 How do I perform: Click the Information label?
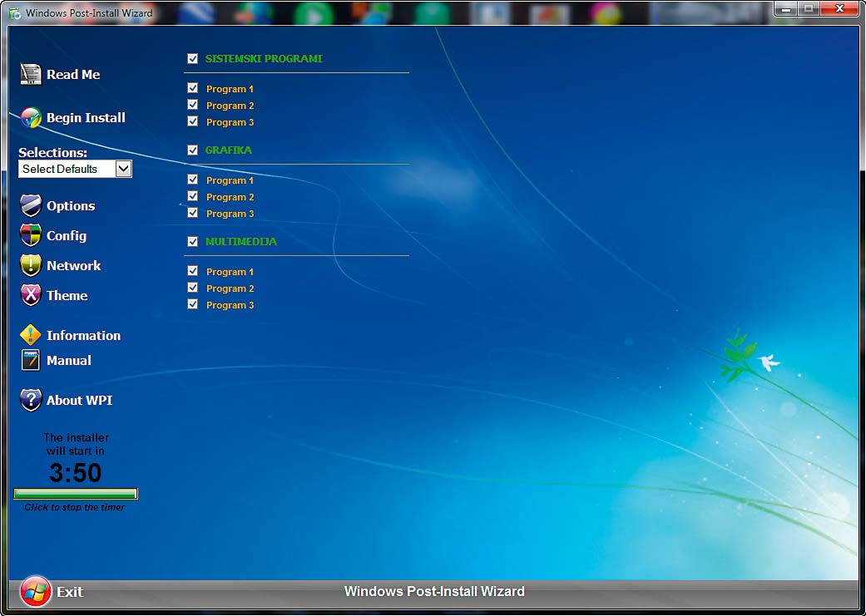(x=83, y=336)
